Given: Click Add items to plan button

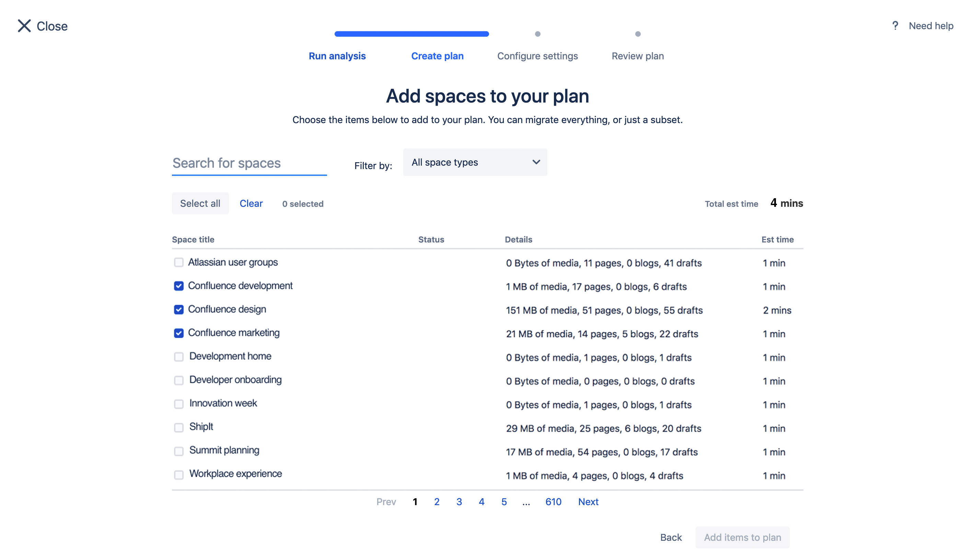Looking at the screenshot, I should (x=742, y=537).
